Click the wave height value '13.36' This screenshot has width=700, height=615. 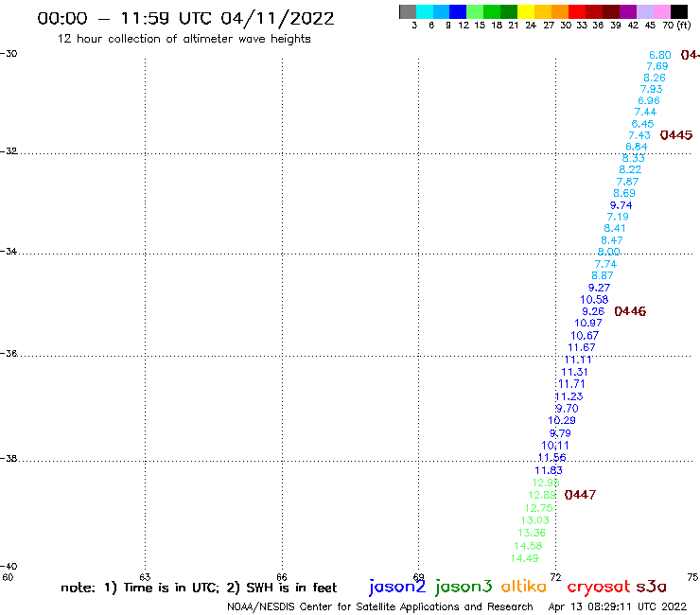(x=532, y=533)
